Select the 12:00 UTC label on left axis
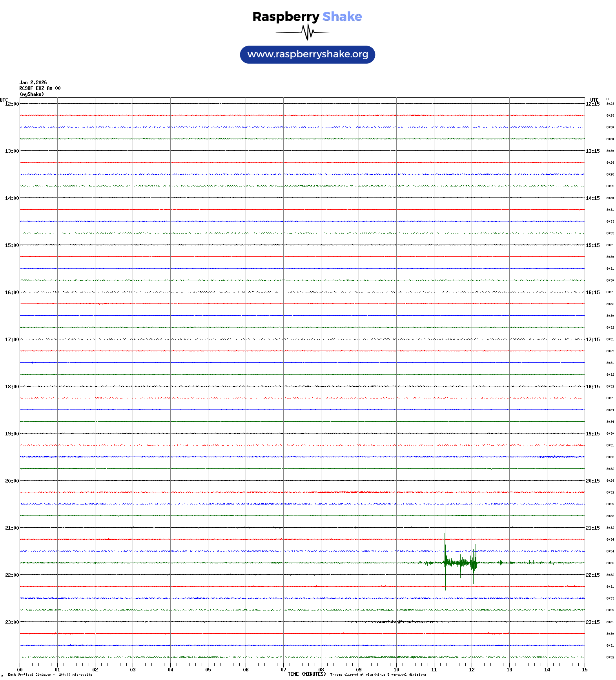Screen dimensions: 616x680 pyautogui.click(x=12, y=104)
